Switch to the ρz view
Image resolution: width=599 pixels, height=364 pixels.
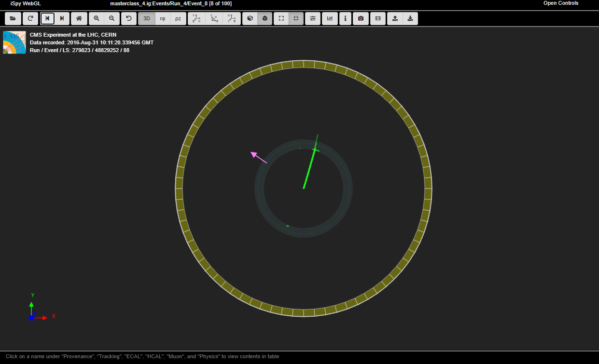tap(178, 18)
